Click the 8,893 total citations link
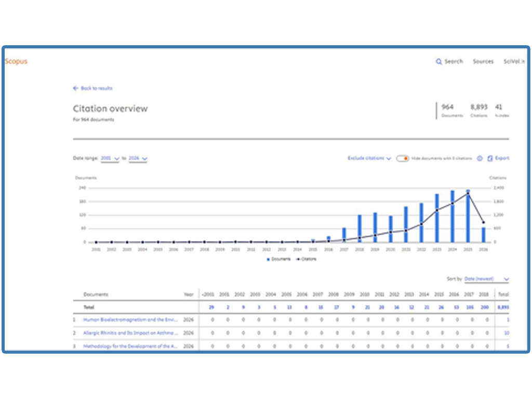This screenshot has width=532, height=399. pos(503,307)
